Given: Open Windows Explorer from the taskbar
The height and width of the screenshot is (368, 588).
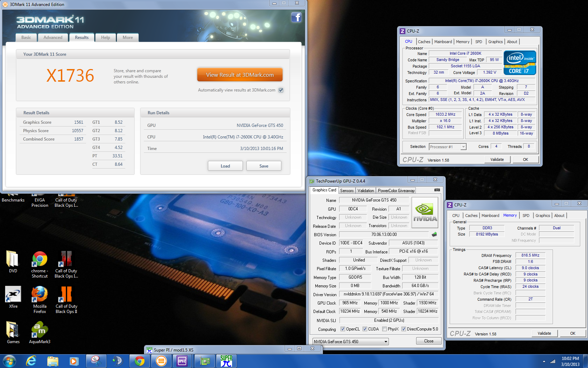Looking at the screenshot, I should pos(53,361).
